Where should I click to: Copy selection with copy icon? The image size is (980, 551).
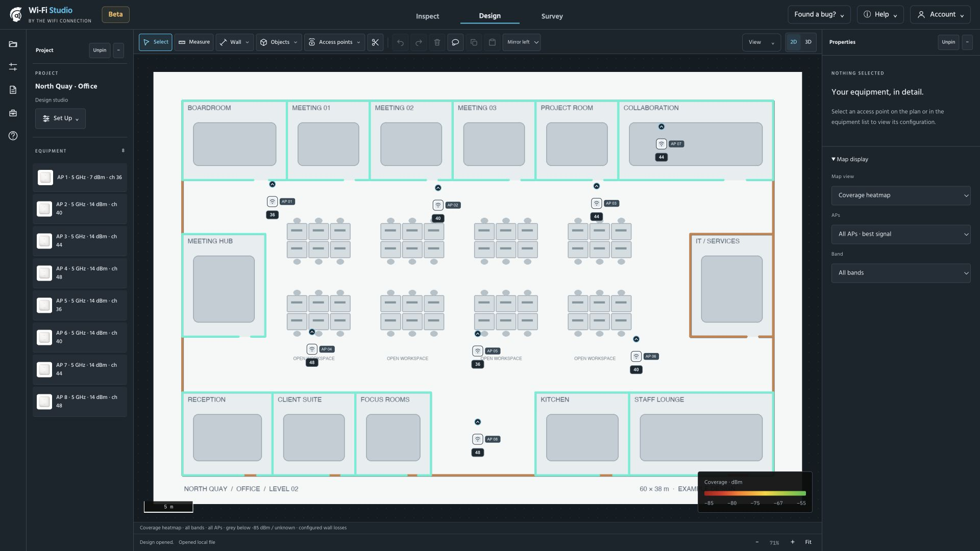[x=474, y=42]
